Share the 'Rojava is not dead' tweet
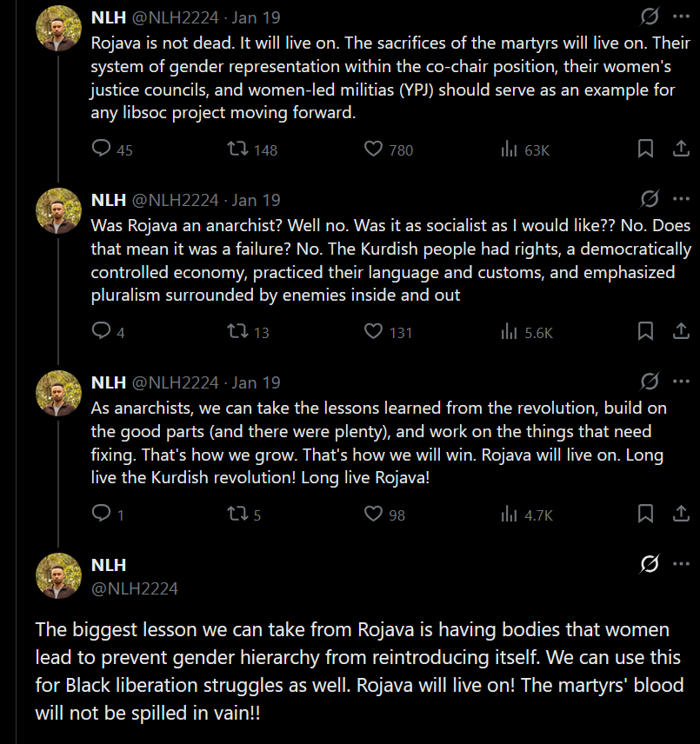 pyautogui.click(x=681, y=149)
